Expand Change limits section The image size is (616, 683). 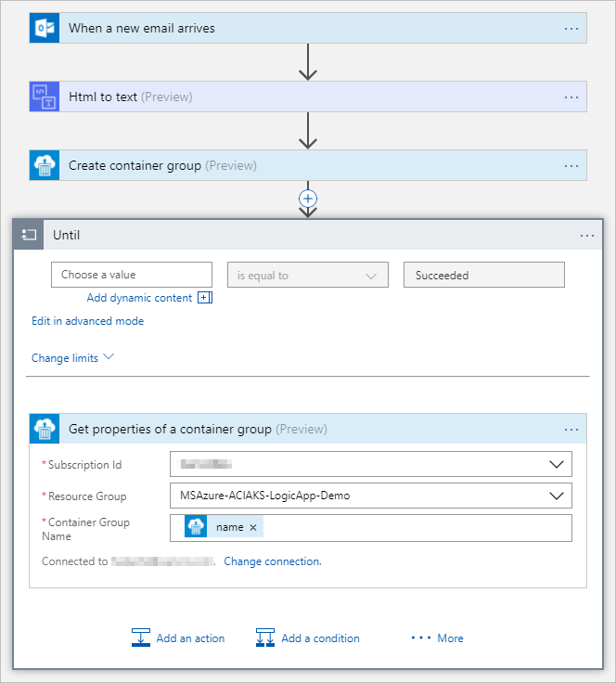(72, 358)
